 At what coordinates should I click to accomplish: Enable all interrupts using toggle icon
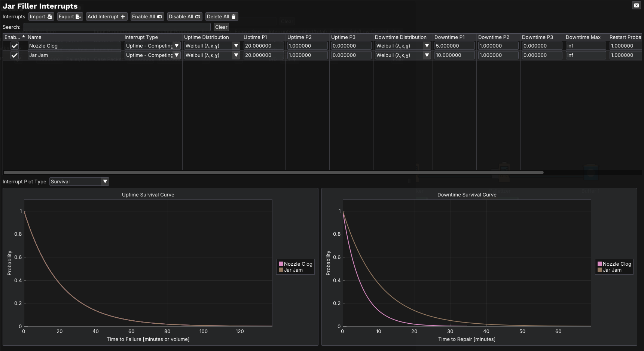[147, 17]
